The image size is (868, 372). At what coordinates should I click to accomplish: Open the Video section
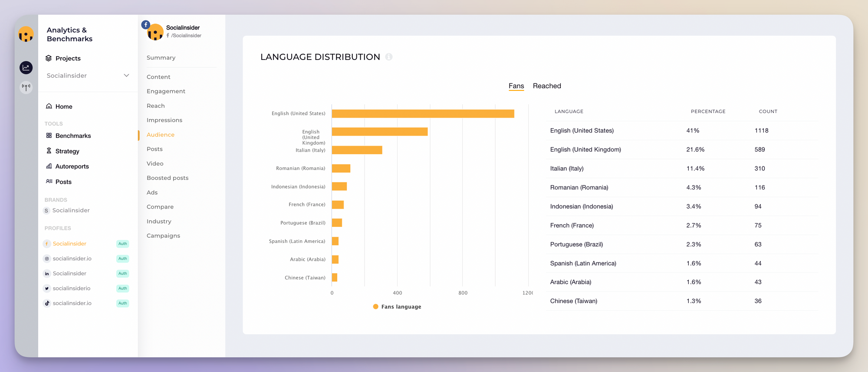155,163
